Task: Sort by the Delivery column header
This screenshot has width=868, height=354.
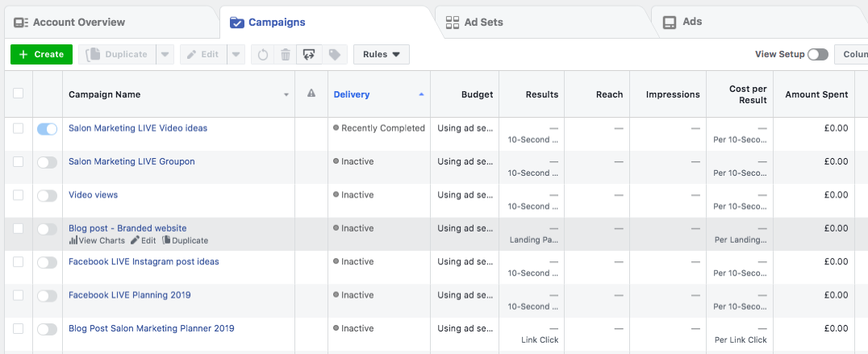Action: (x=352, y=94)
